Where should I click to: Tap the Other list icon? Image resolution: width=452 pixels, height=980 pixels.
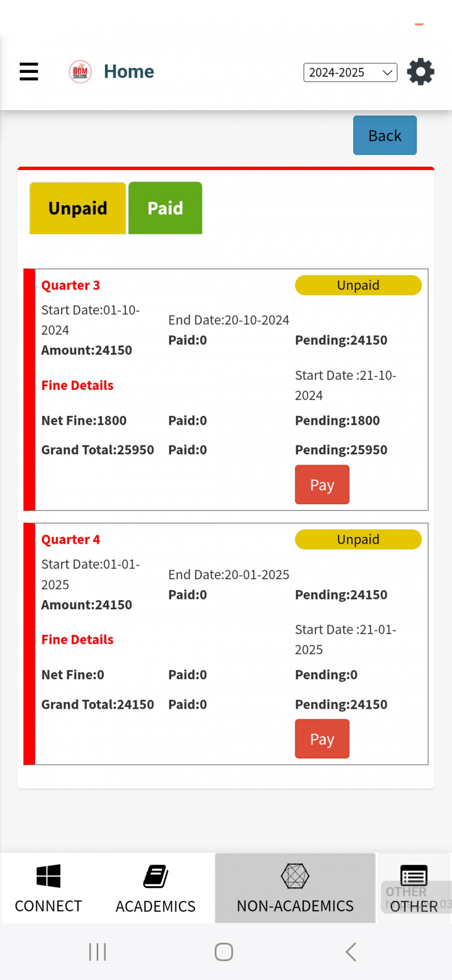tap(414, 877)
